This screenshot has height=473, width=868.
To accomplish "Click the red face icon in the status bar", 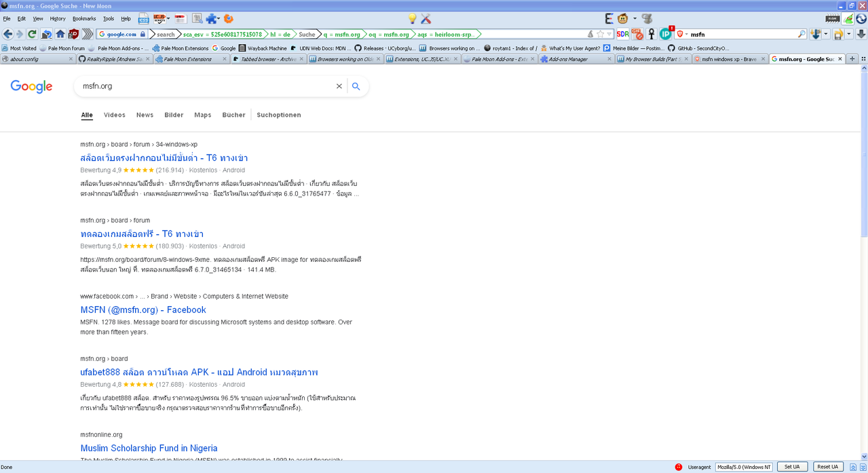I will pyautogui.click(x=679, y=467).
